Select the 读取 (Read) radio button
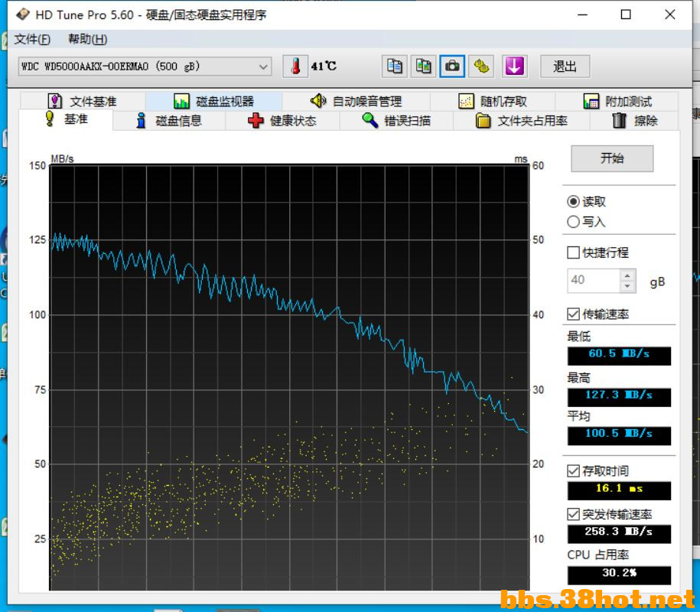Screen dimensions: 700x612 (573, 202)
